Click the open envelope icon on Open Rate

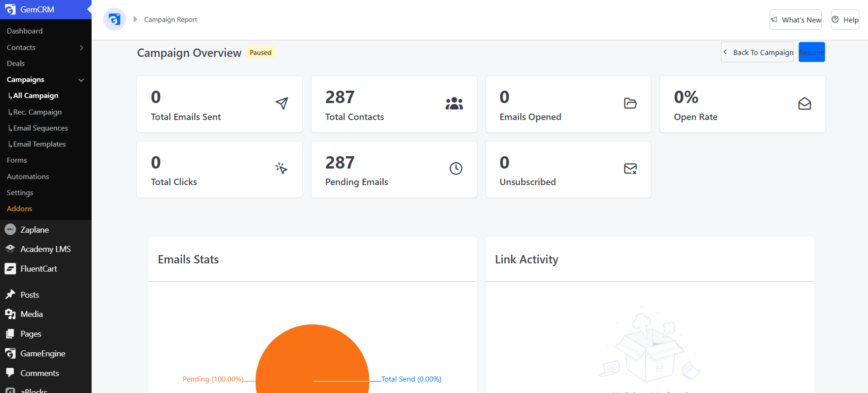(805, 104)
